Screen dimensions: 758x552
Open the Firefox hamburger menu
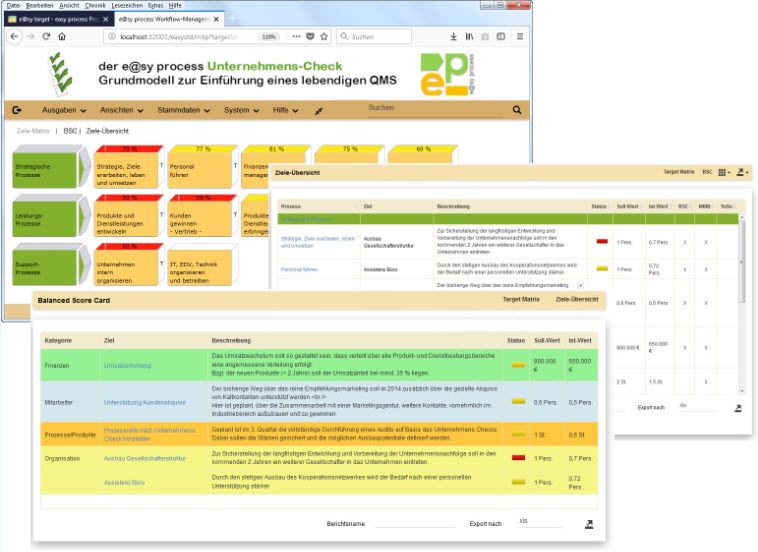[x=519, y=36]
